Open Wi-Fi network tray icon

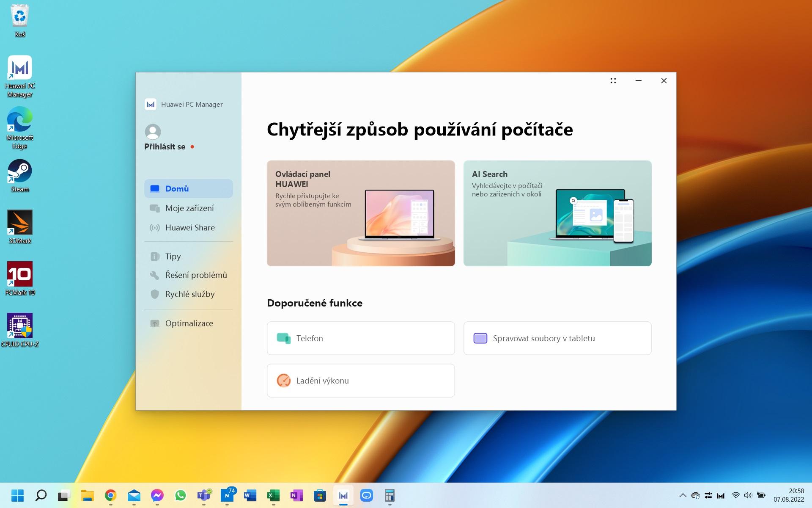pos(736,495)
